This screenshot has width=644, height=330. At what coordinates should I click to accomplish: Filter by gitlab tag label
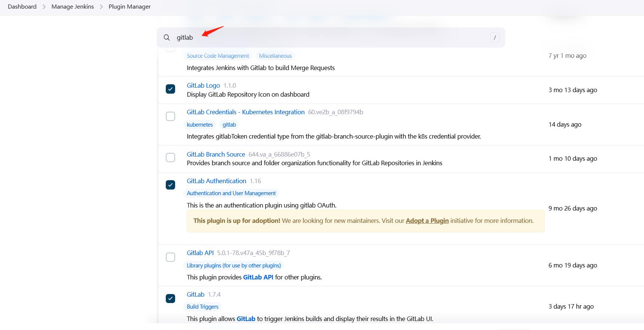pos(229,125)
